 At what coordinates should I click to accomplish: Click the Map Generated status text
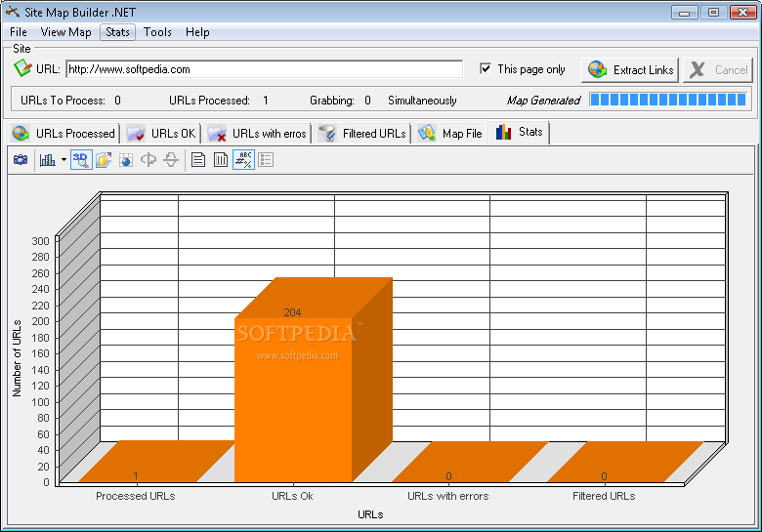[x=543, y=101]
